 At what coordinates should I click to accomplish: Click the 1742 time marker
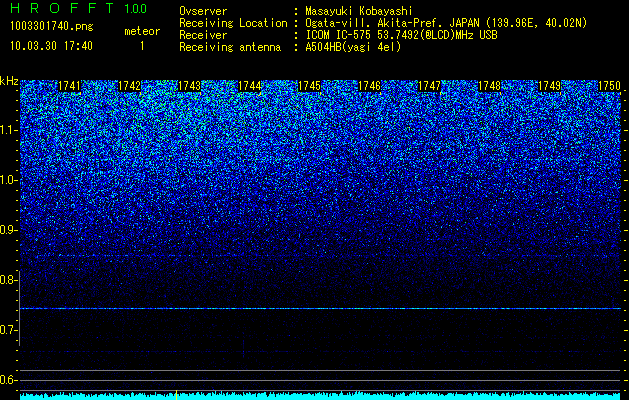pyautogui.click(x=130, y=86)
